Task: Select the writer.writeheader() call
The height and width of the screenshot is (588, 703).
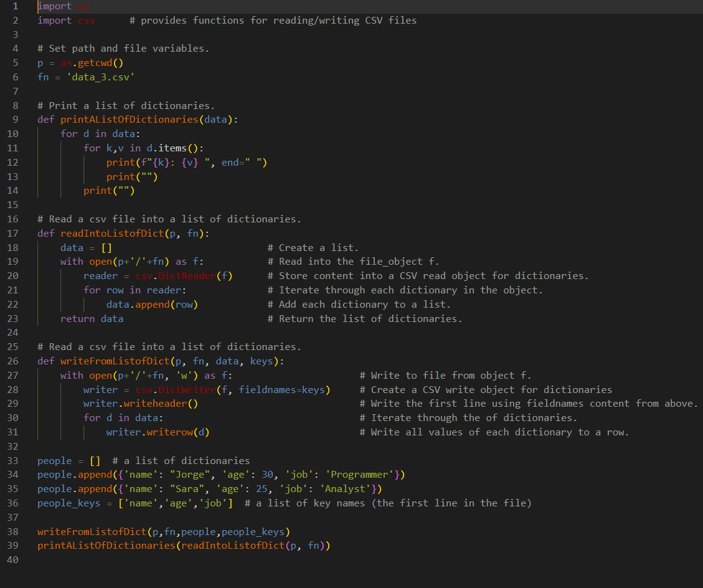Action: (141, 404)
